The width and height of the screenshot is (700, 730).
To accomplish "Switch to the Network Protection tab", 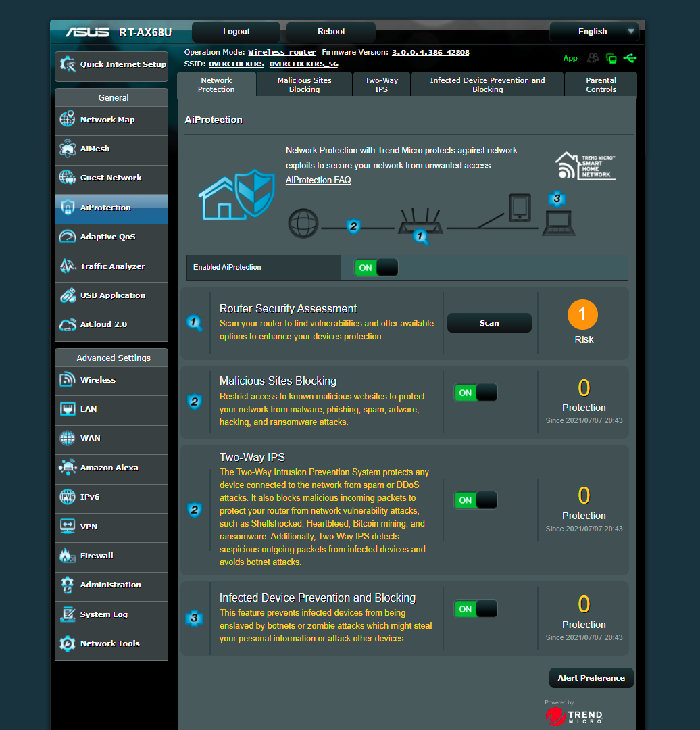I will [x=216, y=84].
